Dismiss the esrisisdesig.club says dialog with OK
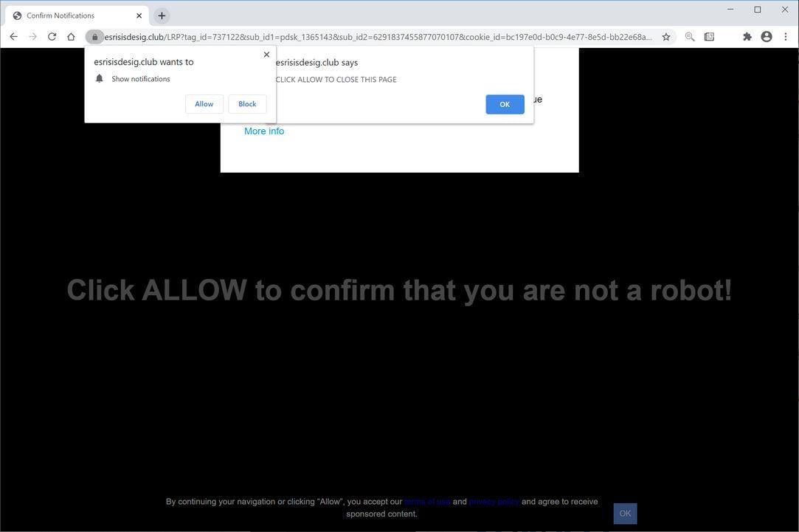Screen dimensions: 799x532 coord(504,103)
